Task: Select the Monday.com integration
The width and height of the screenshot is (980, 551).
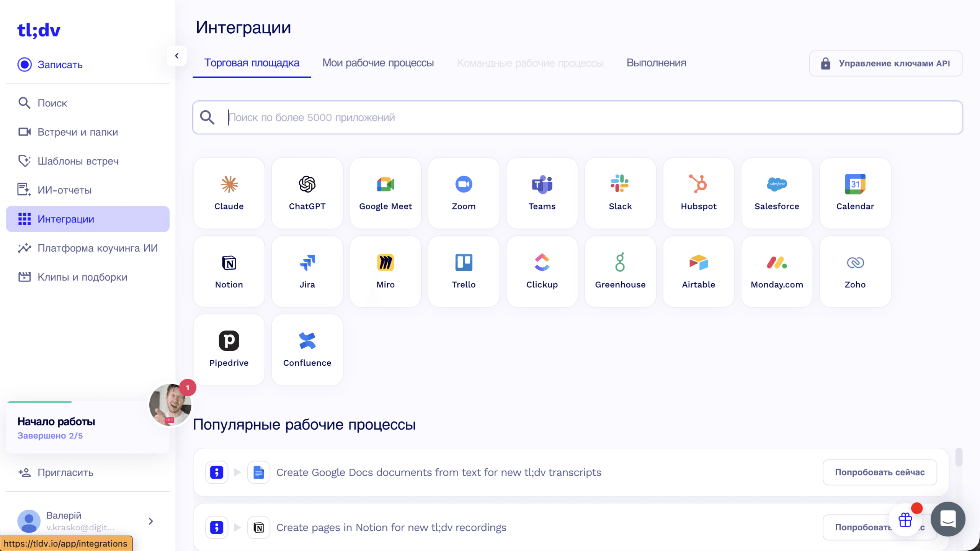Action: pos(777,271)
